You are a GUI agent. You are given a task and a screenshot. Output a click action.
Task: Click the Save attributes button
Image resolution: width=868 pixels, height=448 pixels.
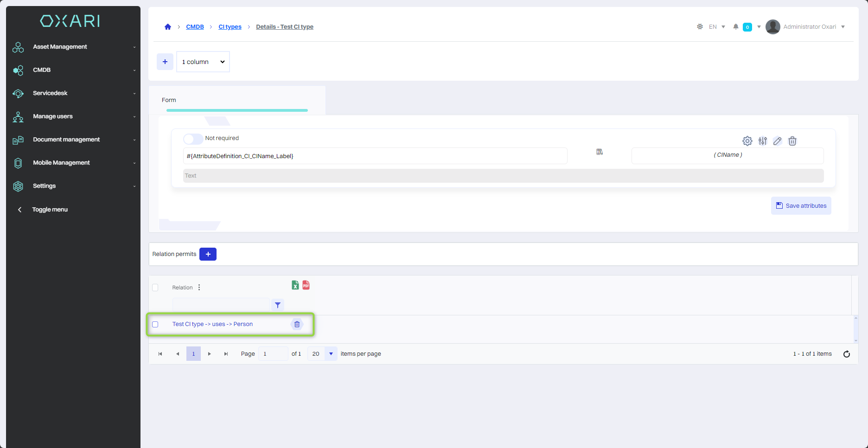pyautogui.click(x=801, y=206)
